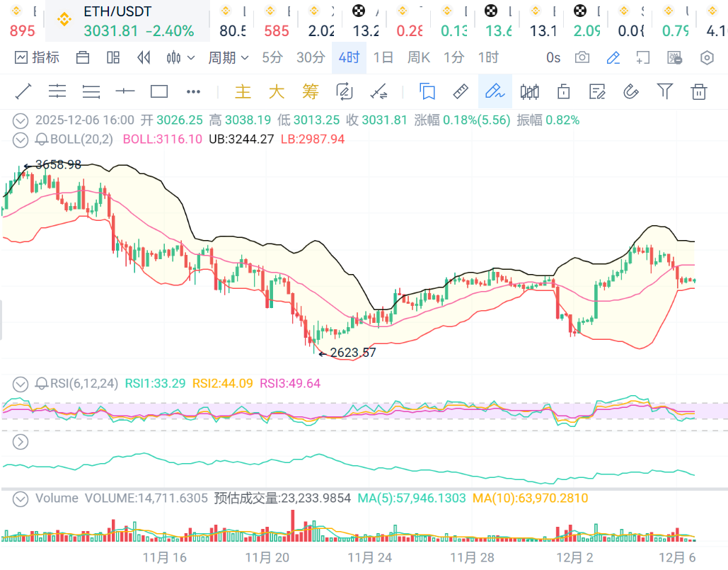The image size is (728, 570).
Task: Collapse the Volume indicator panel
Action: point(21,498)
